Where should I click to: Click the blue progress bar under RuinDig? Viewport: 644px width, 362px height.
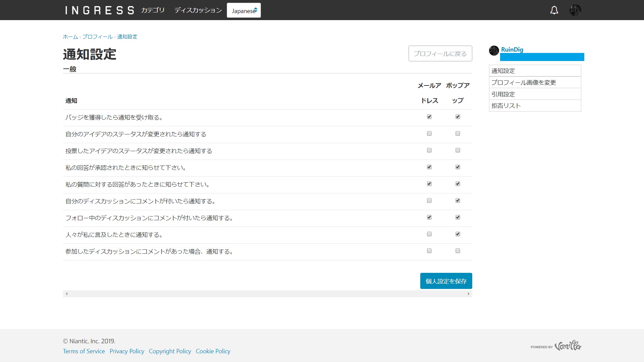[542, 57]
